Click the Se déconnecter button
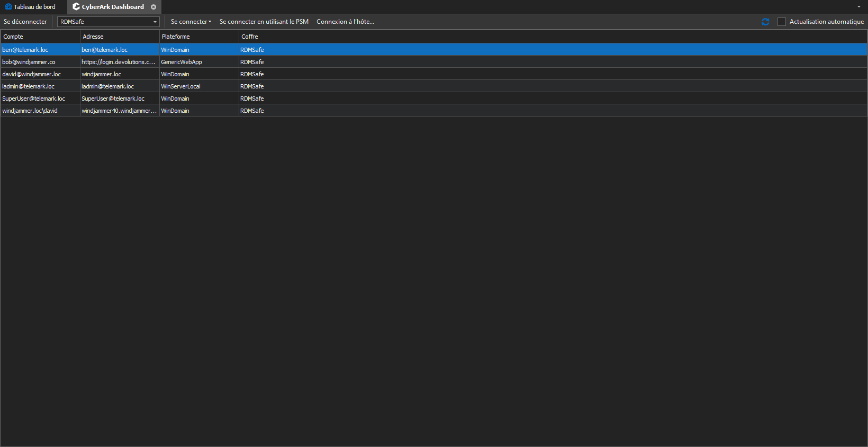 25,22
